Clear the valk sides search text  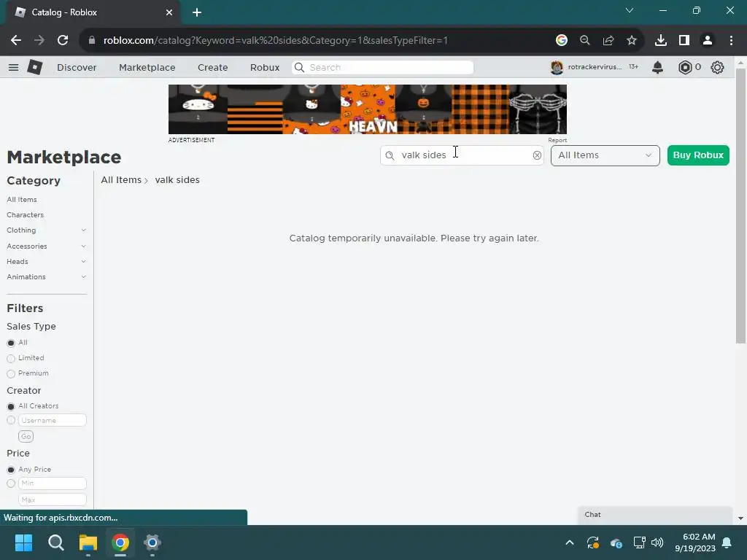[537, 155]
